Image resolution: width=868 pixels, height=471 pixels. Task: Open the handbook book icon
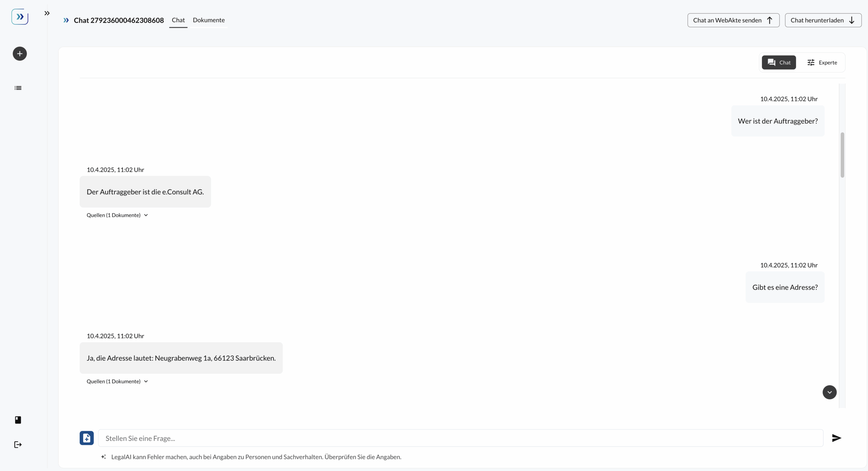[x=18, y=420]
